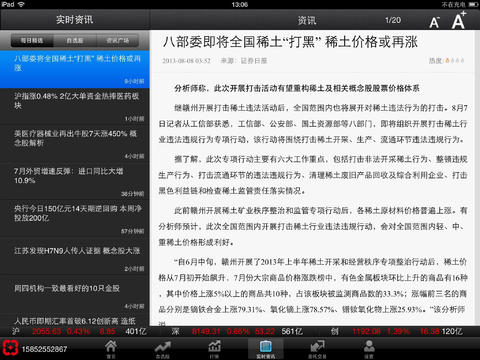Tap the red broker logo icon
Viewport: 480px width, 360px height.
[10, 349]
